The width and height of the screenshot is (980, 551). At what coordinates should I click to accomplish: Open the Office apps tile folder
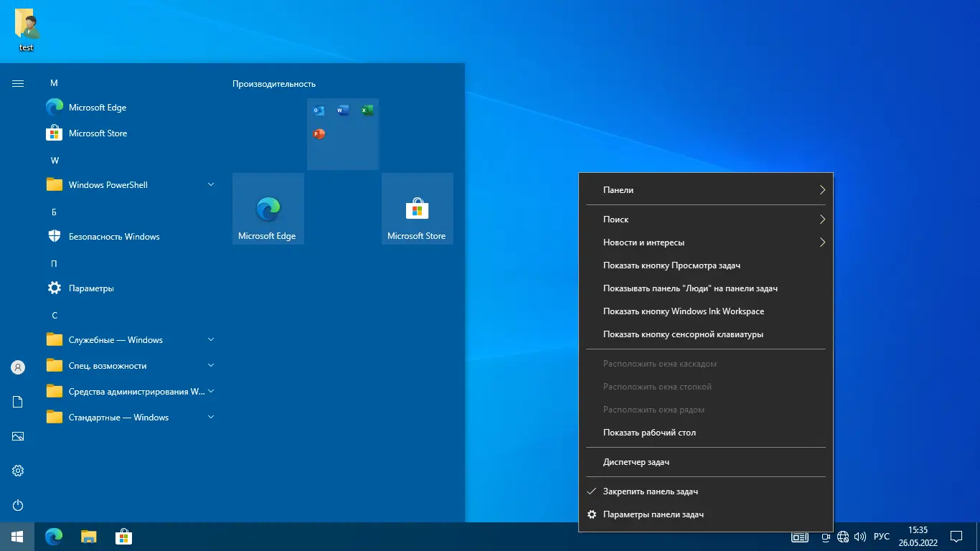click(343, 134)
